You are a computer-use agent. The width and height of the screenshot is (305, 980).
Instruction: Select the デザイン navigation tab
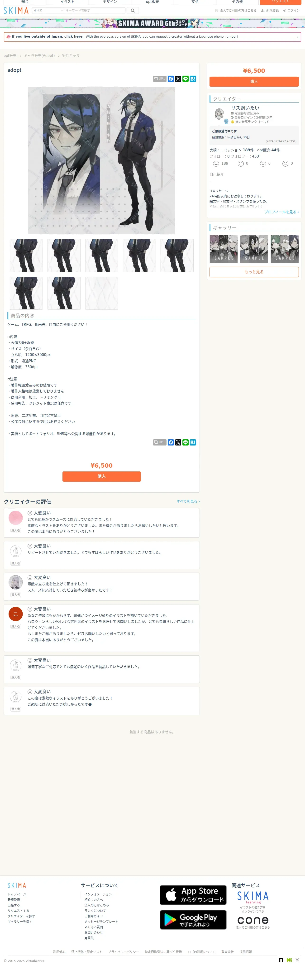tap(110, 2)
